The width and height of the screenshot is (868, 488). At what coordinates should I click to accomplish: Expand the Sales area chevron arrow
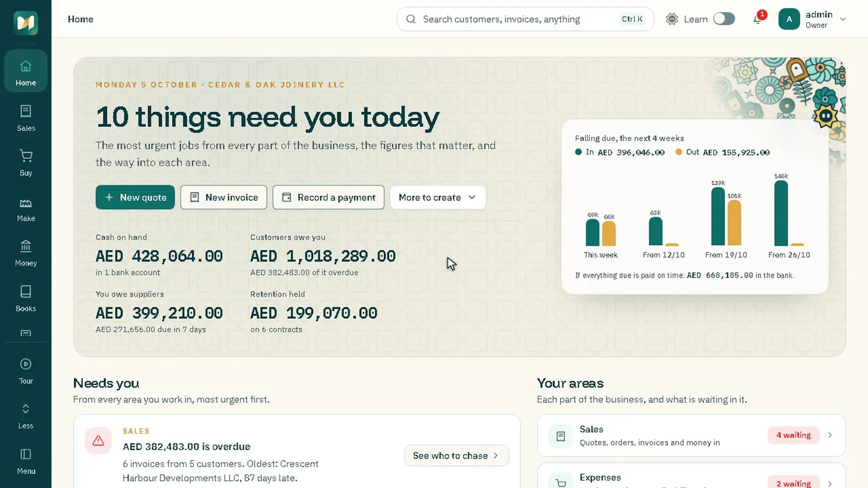coord(830,435)
